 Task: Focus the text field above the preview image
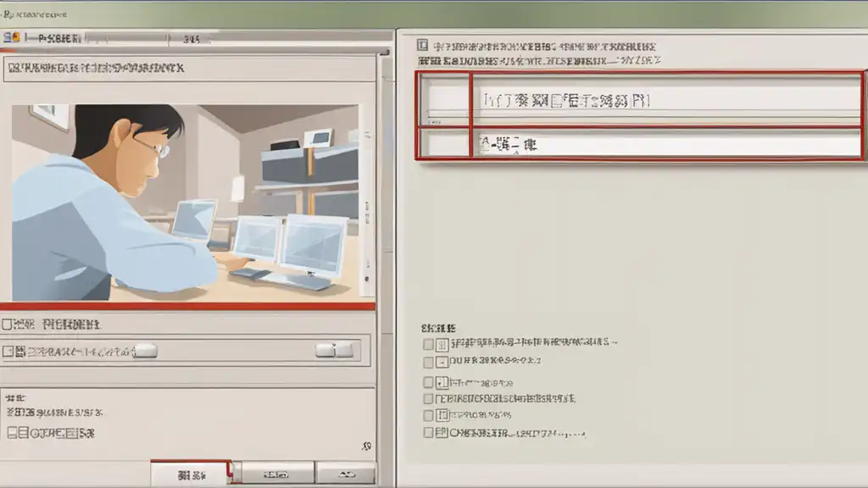[189, 69]
